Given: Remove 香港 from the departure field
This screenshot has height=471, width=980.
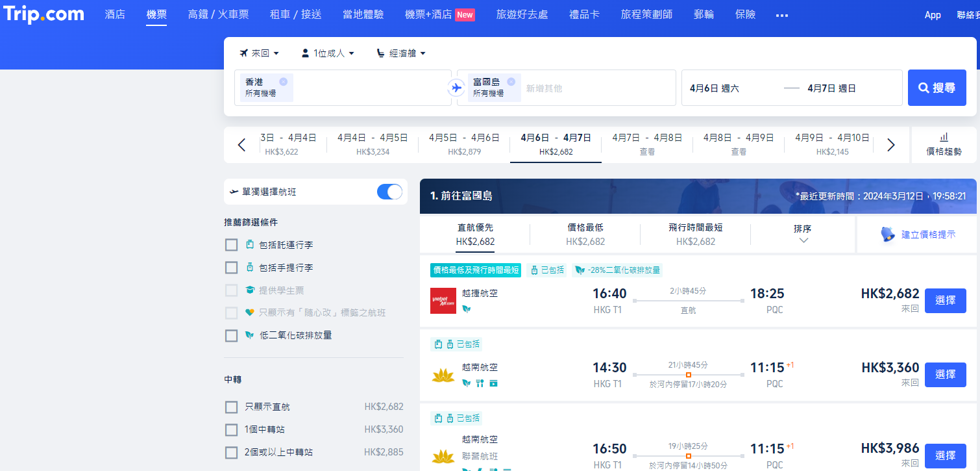Looking at the screenshot, I should (283, 82).
